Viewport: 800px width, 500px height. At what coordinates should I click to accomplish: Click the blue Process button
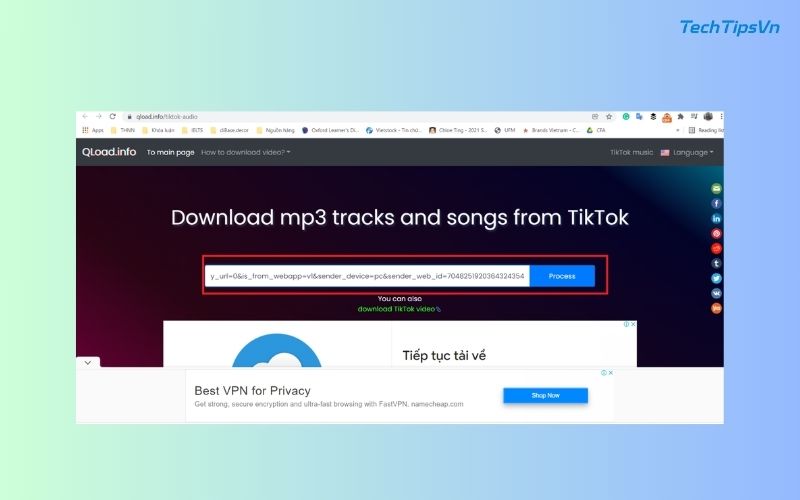click(x=562, y=276)
